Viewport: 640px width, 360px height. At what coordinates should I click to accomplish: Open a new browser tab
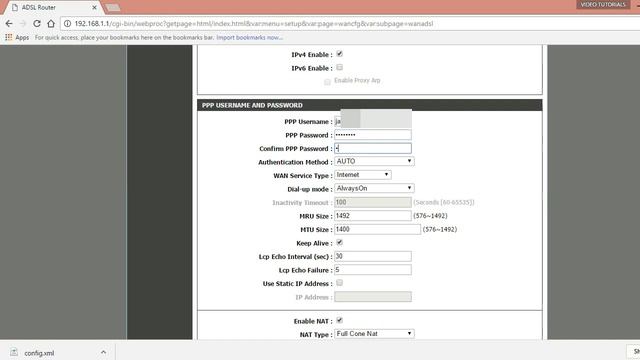coord(113,7)
